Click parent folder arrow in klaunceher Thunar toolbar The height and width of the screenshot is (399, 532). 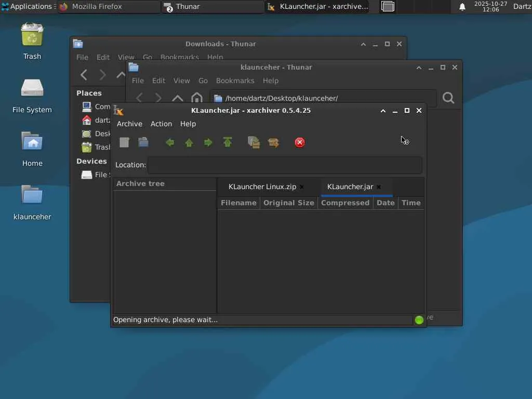(x=178, y=98)
